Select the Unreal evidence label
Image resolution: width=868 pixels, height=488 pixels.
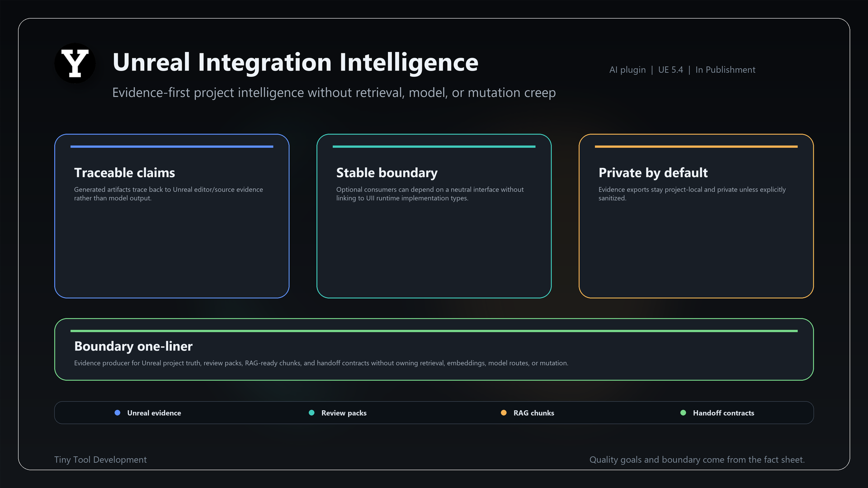click(154, 413)
